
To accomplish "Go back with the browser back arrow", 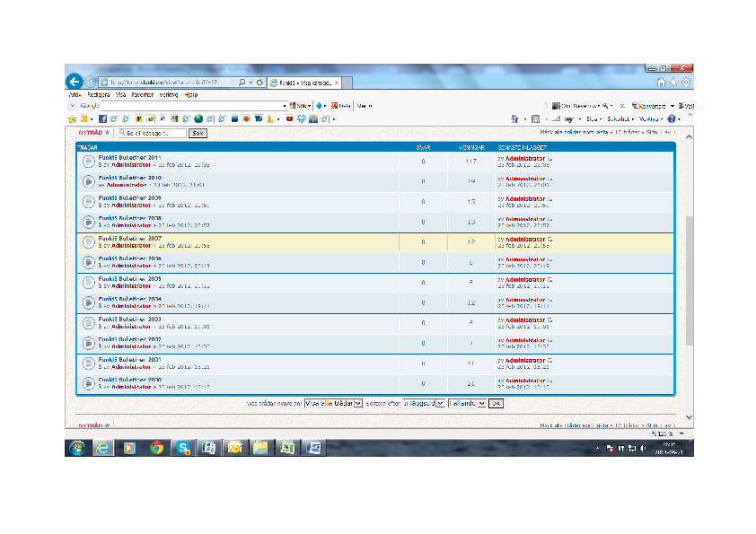I will 75,82.
